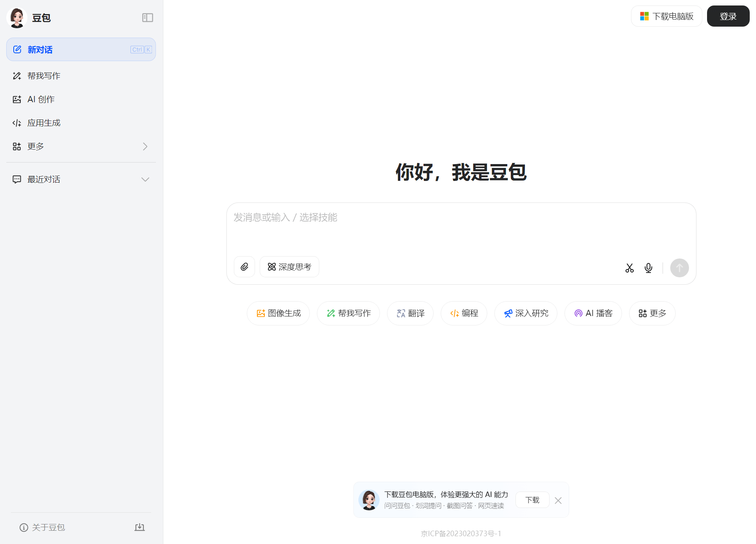
Task: Click the send arrow button
Action: 680,268
